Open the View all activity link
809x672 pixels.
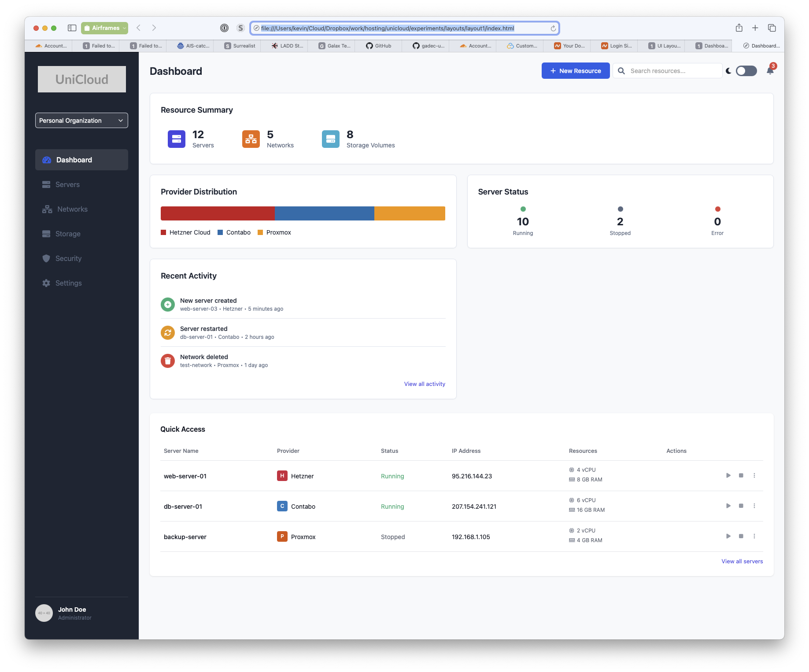(x=425, y=384)
